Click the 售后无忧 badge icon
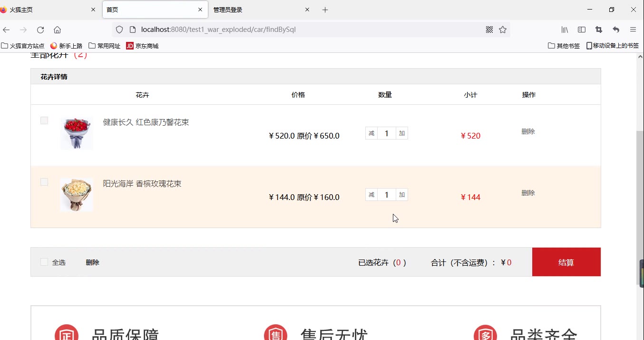Screen dimensions: 644x340 pyautogui.click(x=276, y=332)
